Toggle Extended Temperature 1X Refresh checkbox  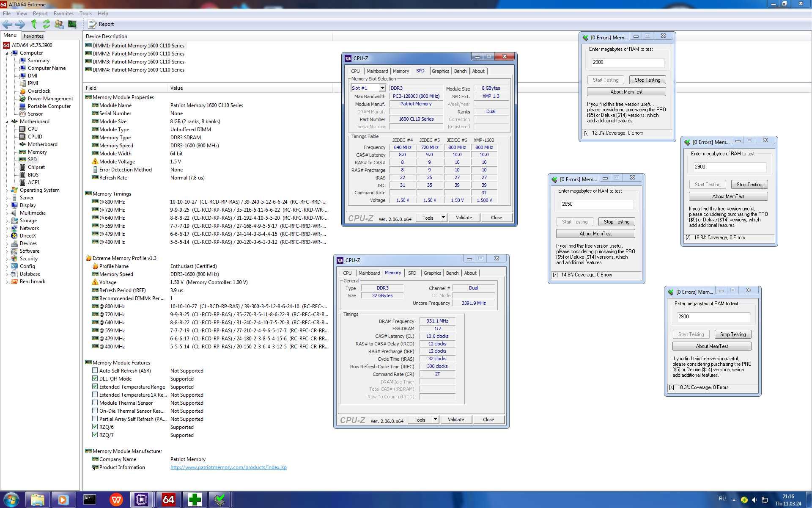pyautogui.click(x=95, y=395)
